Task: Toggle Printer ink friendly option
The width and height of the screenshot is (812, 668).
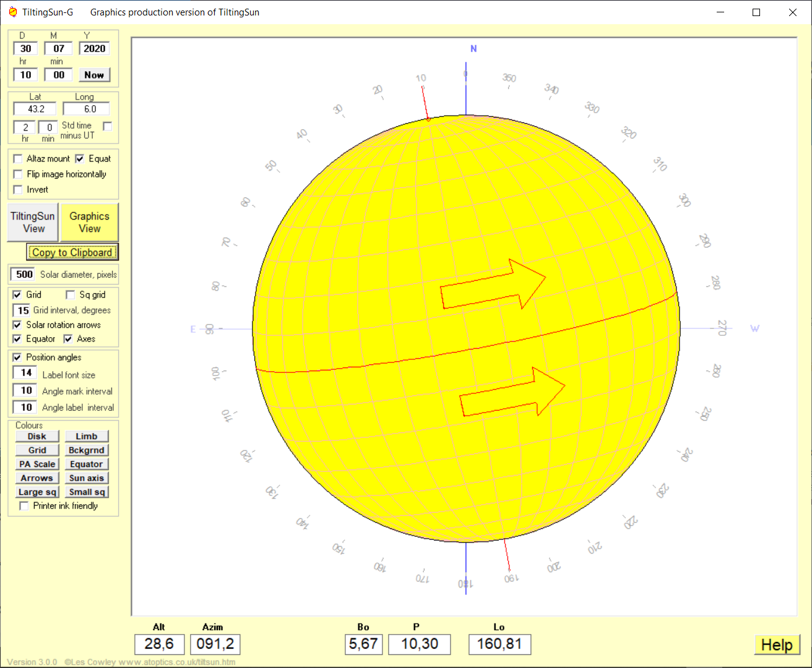Action: click(x=24, y=506)
